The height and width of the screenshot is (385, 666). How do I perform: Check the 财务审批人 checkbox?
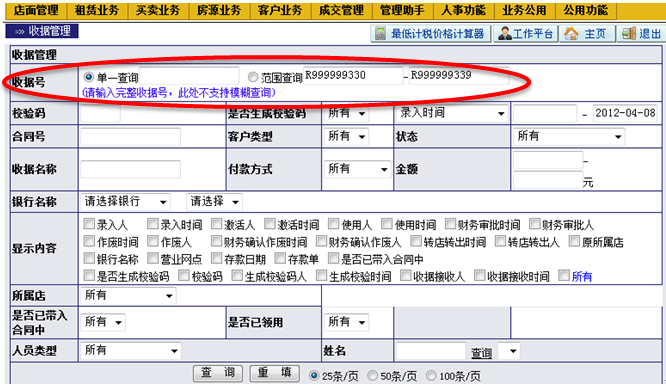(x=535, y=224)
